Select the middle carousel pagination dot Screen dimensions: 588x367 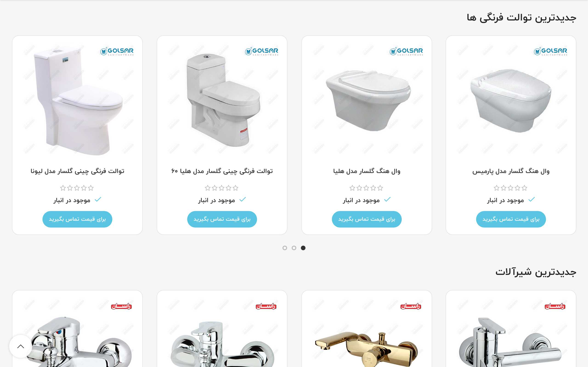point(294,248)
